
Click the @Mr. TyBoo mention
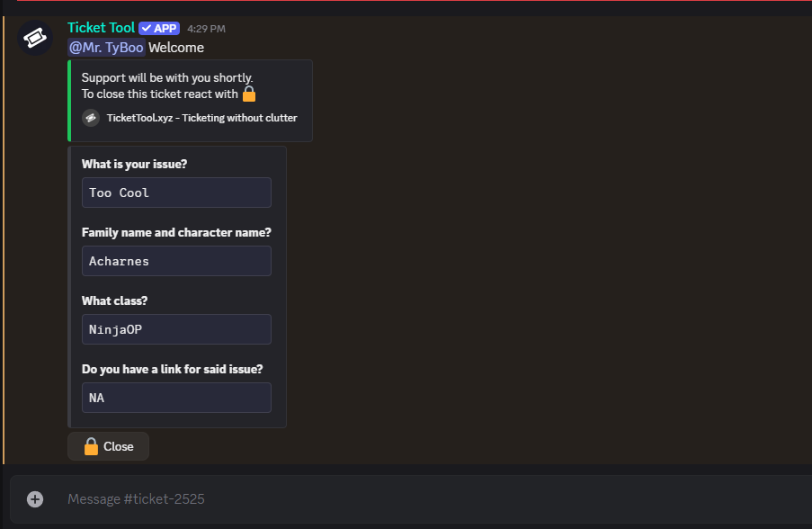click(x=106, y=48)
